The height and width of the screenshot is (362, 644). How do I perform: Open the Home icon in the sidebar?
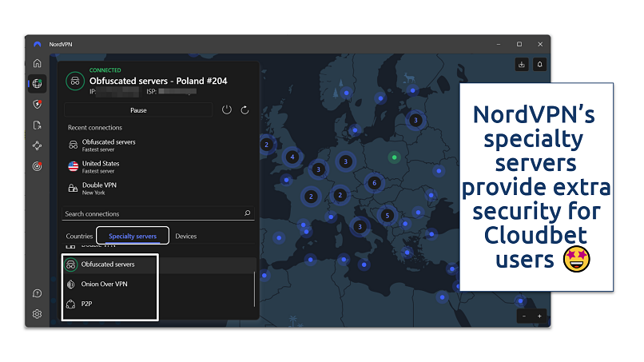tap(37, 63)
